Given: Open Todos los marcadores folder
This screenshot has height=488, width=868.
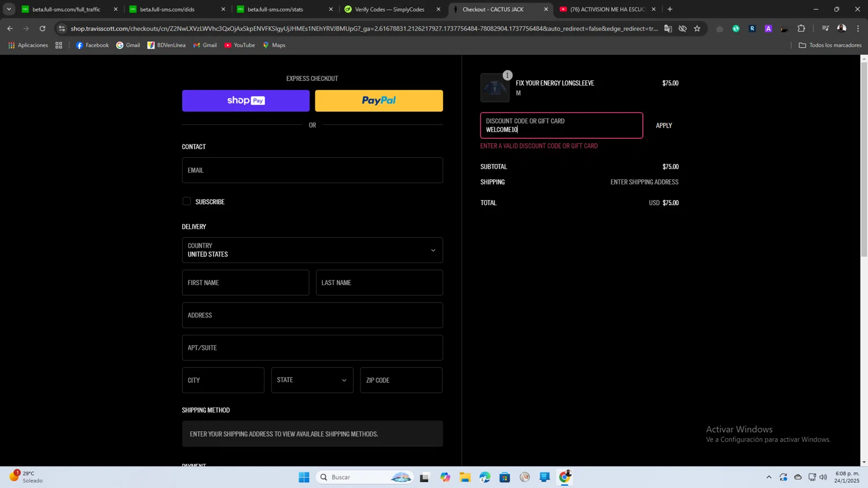Looking at the screenshot, I should pyautogui.click(x=830, y=45).
